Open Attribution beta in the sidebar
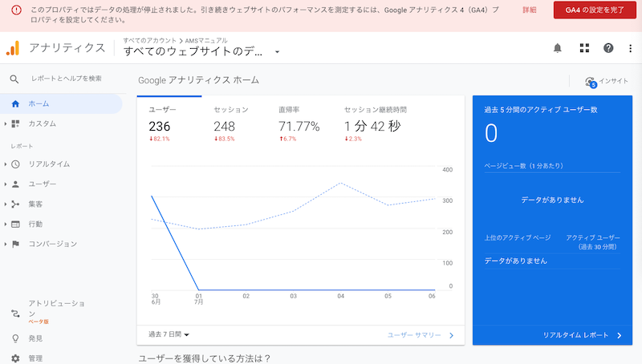642x364 pixels. point(55,309)
